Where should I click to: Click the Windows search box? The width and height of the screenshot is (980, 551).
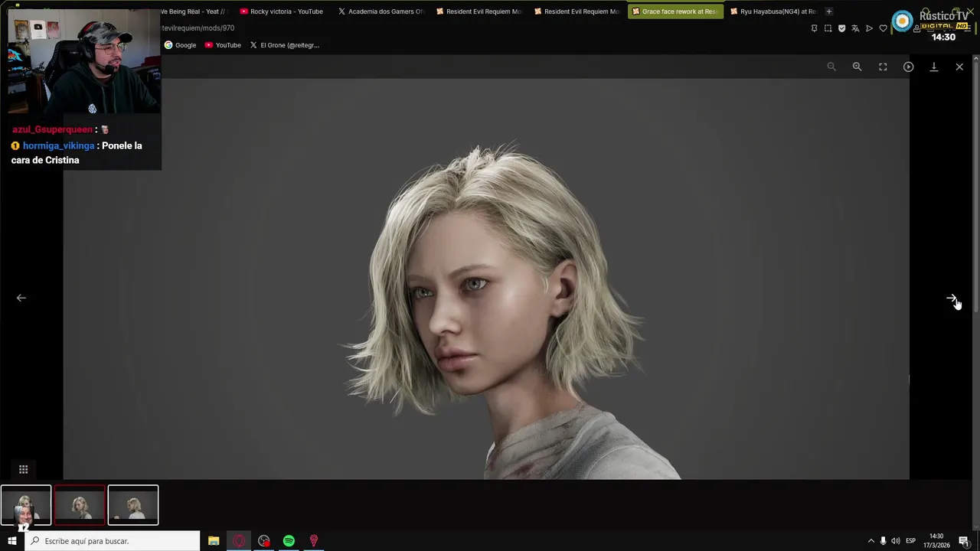(x=113, y=541)
